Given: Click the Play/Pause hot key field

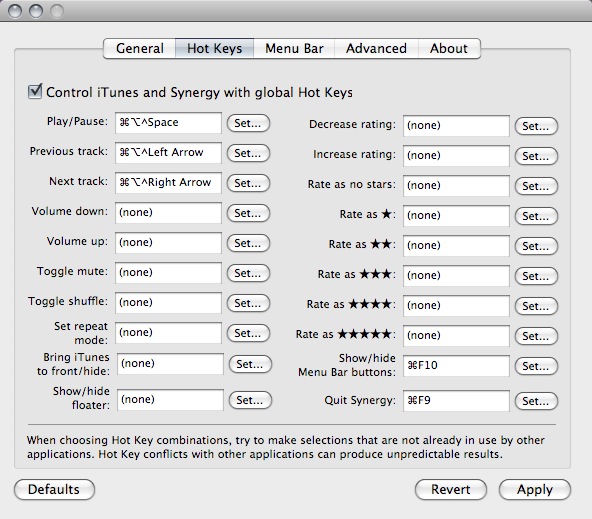Looking at the screenshot, I should 168,123.
